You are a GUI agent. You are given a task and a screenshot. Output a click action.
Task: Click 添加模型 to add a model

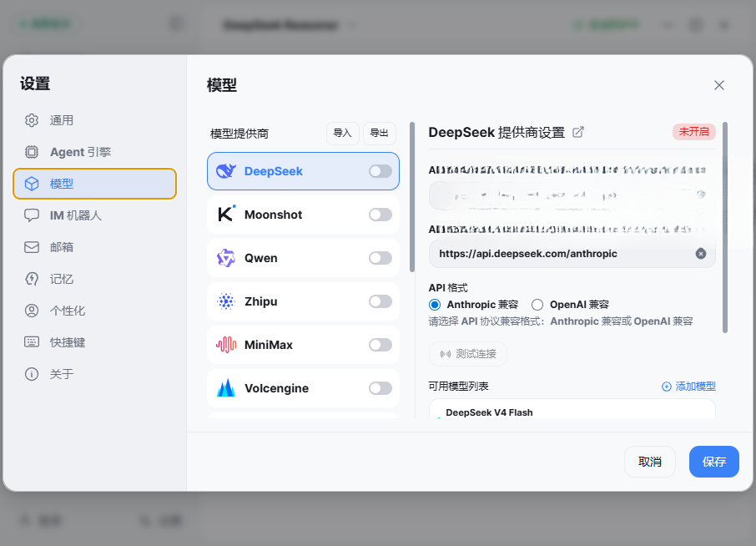tap(688, 387)
